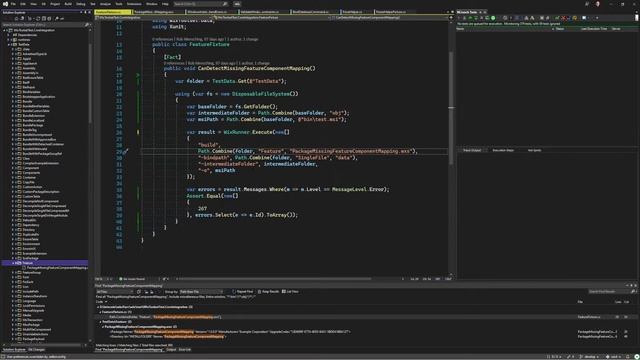Select the Component folder in Solution Explorer
Screen dimensions: 640x360
click(x=31, y=168)
